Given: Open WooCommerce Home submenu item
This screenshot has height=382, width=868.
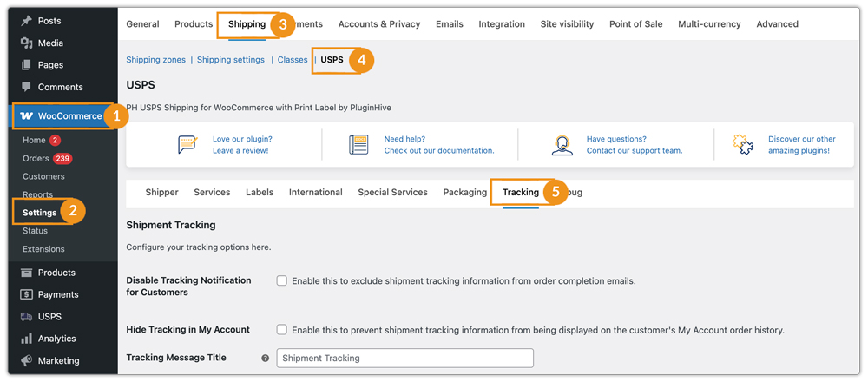Looking at the screenshot, I should click(34, 140).
